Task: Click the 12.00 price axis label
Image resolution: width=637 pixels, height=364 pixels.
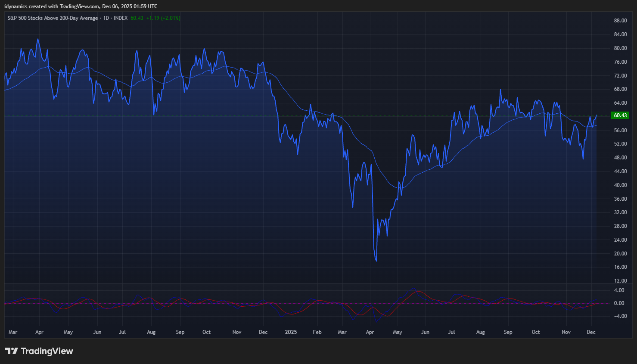Action: coord(620,281)
